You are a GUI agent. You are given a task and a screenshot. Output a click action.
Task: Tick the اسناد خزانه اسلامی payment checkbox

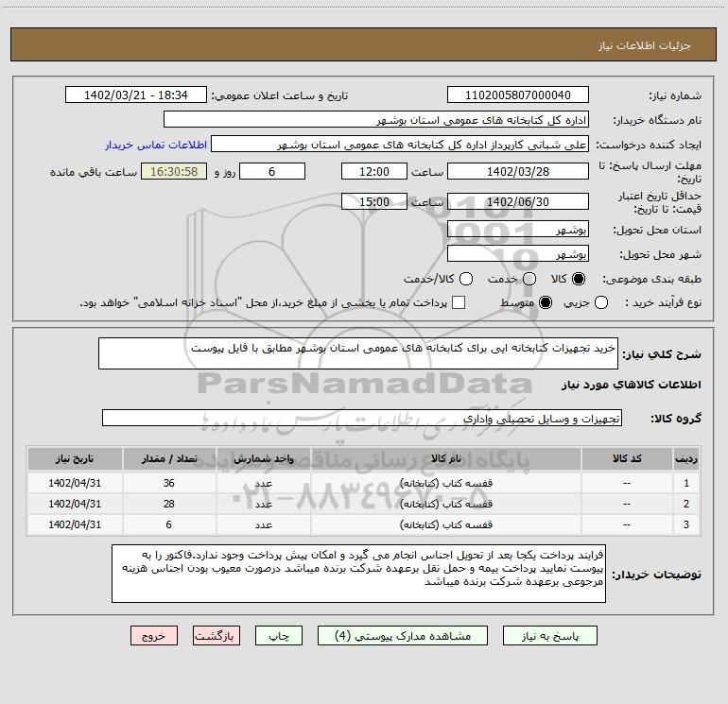pyautogui.click(x=459, y=302)
